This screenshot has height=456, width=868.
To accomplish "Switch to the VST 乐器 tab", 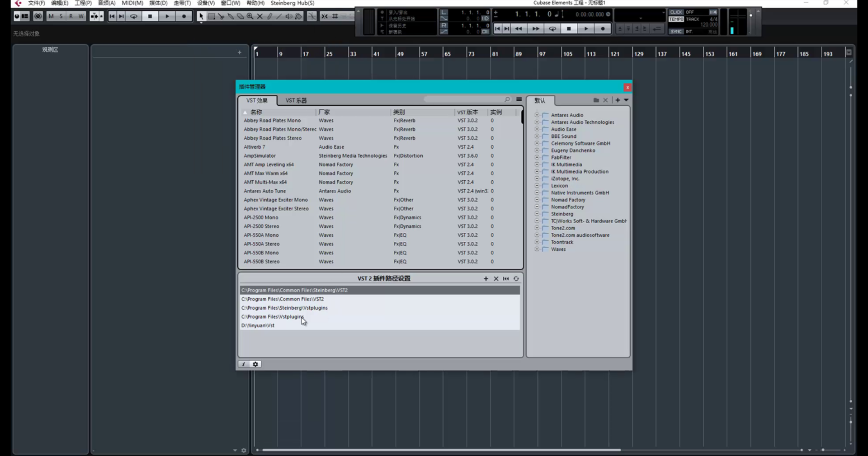I will pos(296,100).
